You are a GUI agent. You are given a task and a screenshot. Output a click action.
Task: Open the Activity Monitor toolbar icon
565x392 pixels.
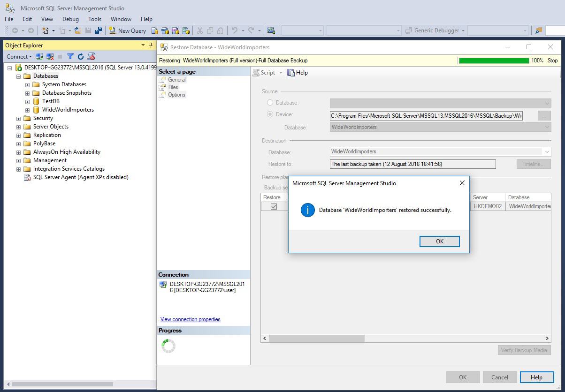coord(271,30)
